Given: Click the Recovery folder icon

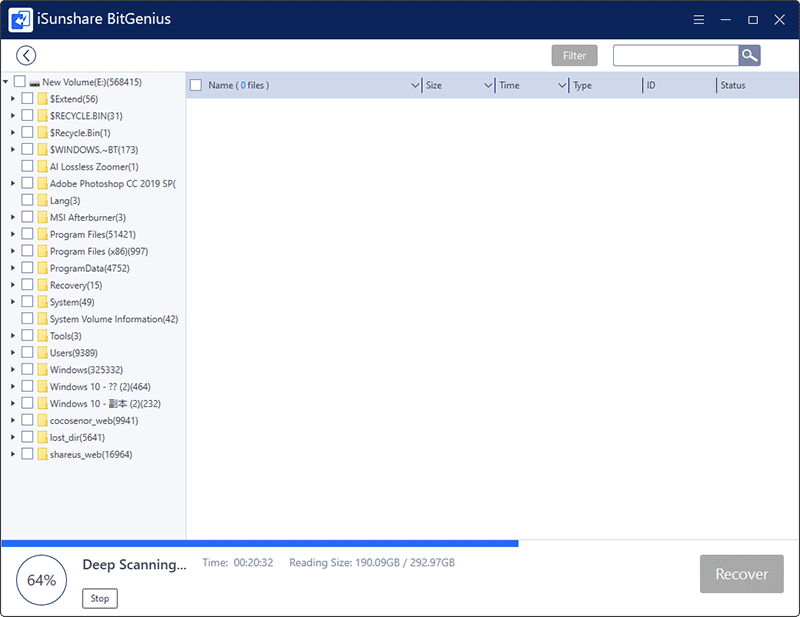Looking at the screenshot, I should pyautogui.click(x=42, y=285).
